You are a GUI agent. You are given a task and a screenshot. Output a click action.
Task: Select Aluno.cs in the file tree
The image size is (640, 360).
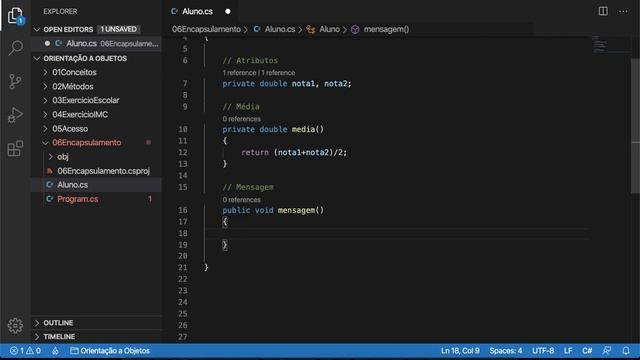[x=96, y=185]
